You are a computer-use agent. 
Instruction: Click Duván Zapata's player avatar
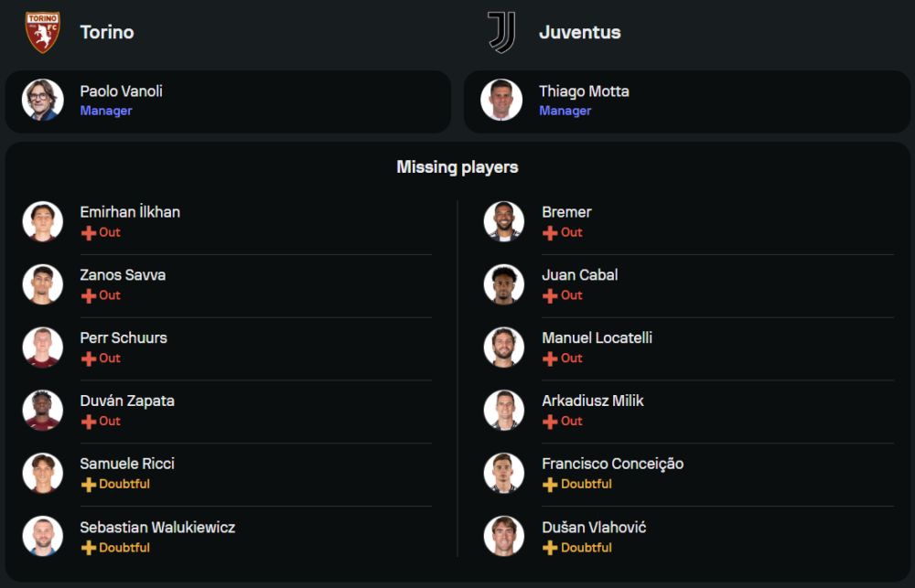[42, 411]
